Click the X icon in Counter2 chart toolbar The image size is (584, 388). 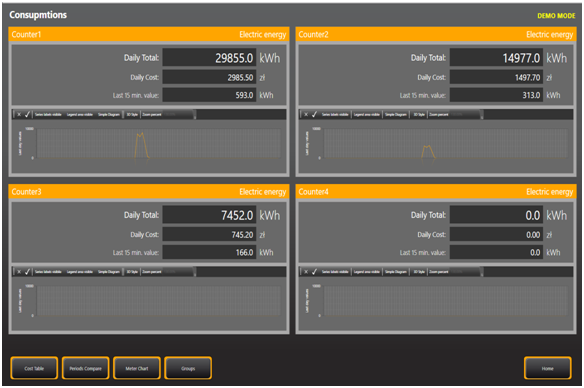coord(306,114)
